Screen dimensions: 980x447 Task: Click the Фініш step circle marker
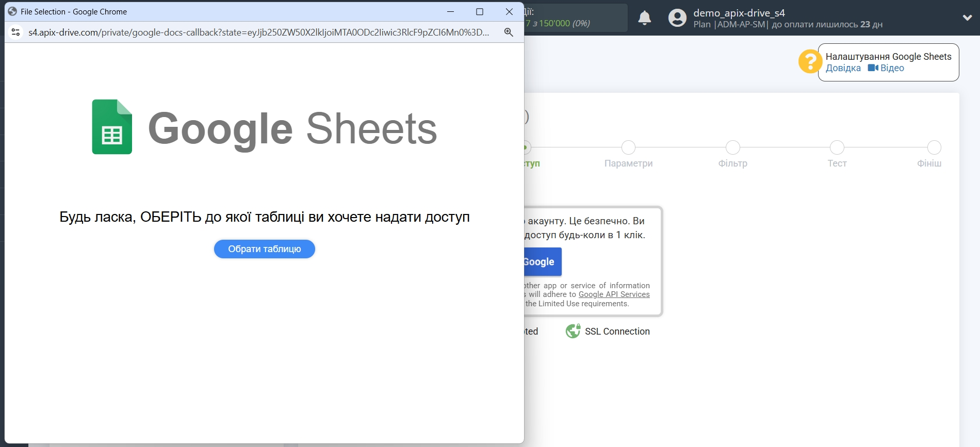click(934, 147)
